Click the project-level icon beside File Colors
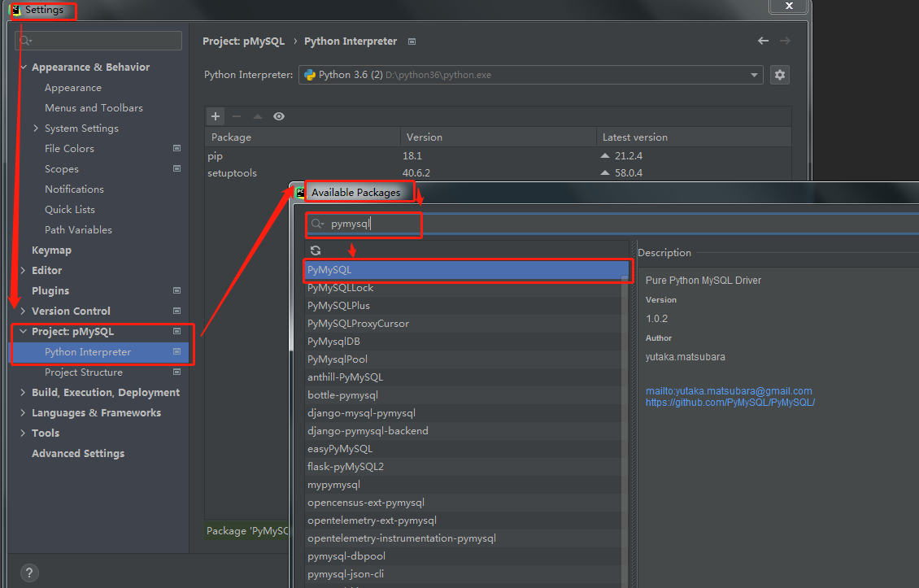 coord(176,148)
